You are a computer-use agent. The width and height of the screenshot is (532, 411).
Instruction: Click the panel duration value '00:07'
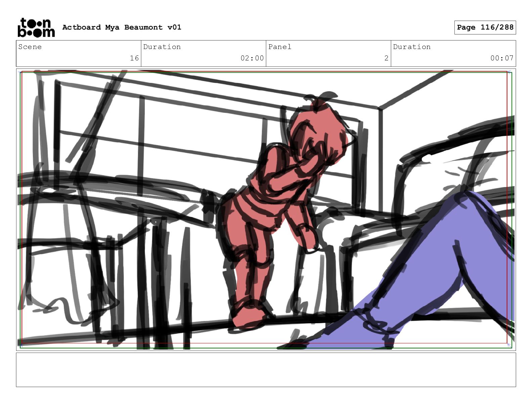point(502,58)
